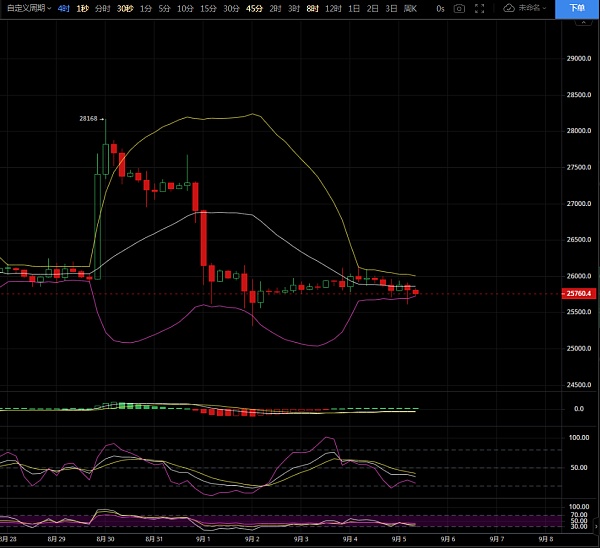Open the 自定义周期 custom period dropdown
Image resolution: width=600 pixels, height=548 pixels.
point(29,8)
